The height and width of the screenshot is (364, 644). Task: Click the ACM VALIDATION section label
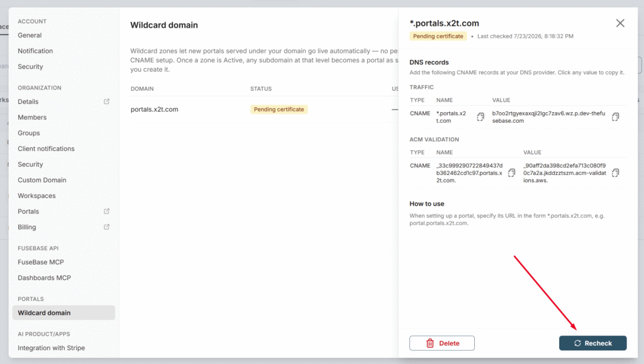434,139
